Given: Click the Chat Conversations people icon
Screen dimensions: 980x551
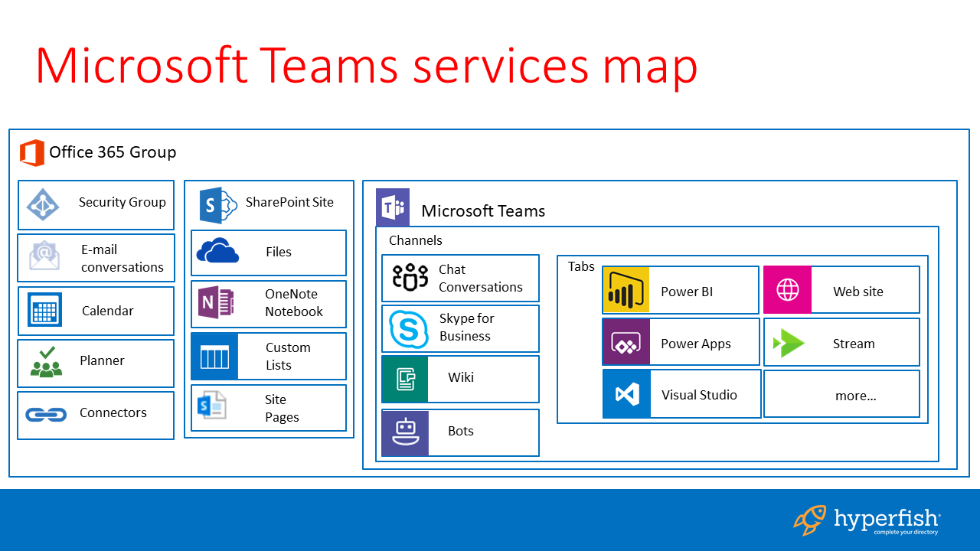Looking at the screenshot, I should 410,277.
